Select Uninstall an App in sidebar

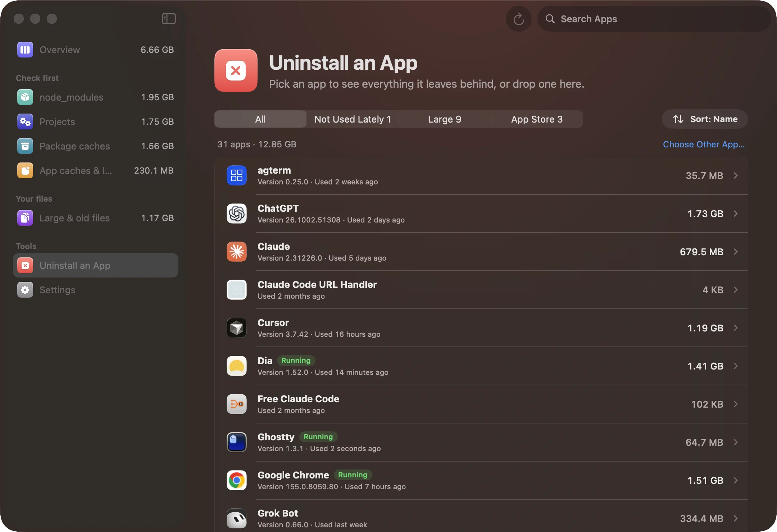96,265
